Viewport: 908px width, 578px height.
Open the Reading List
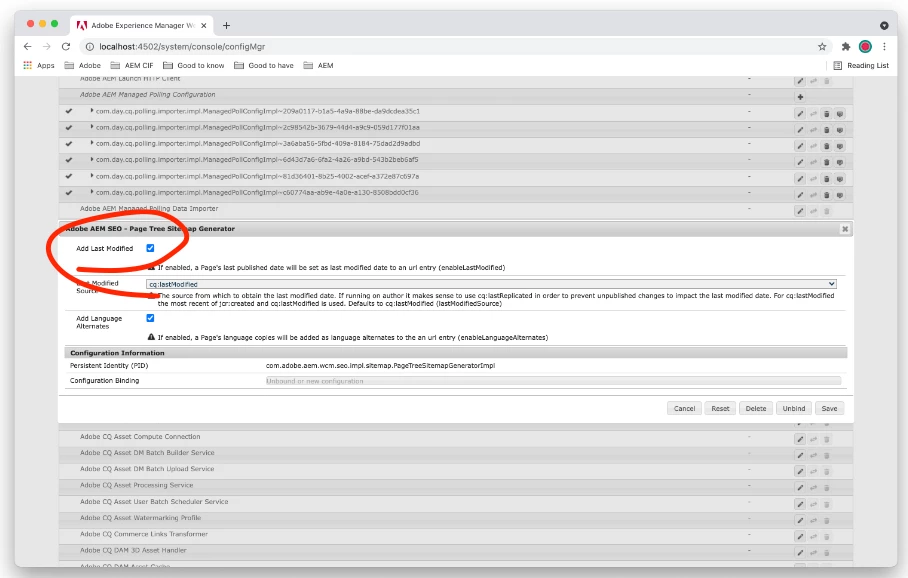point(861,65)
